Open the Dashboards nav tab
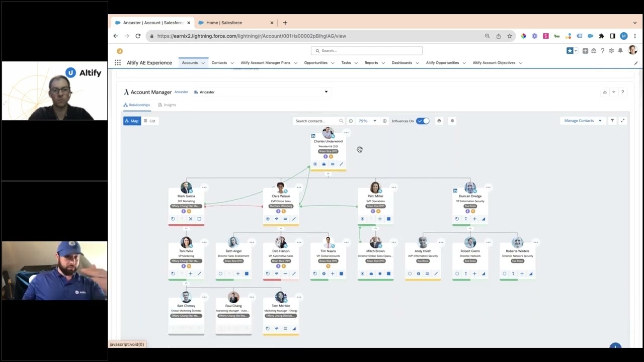This screenshot has height=362, width=644. (402, 63)
